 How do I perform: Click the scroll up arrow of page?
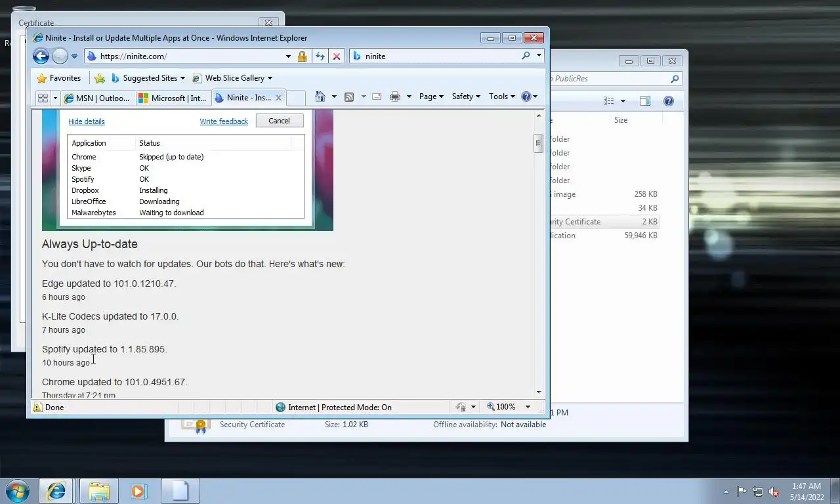coord(539,115)
